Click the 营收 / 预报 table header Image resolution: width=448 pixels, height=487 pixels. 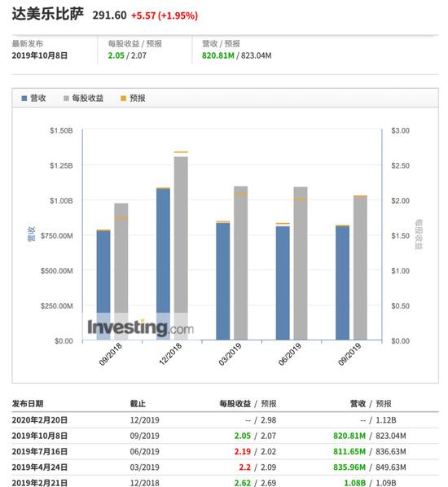[x=371, y=403]
